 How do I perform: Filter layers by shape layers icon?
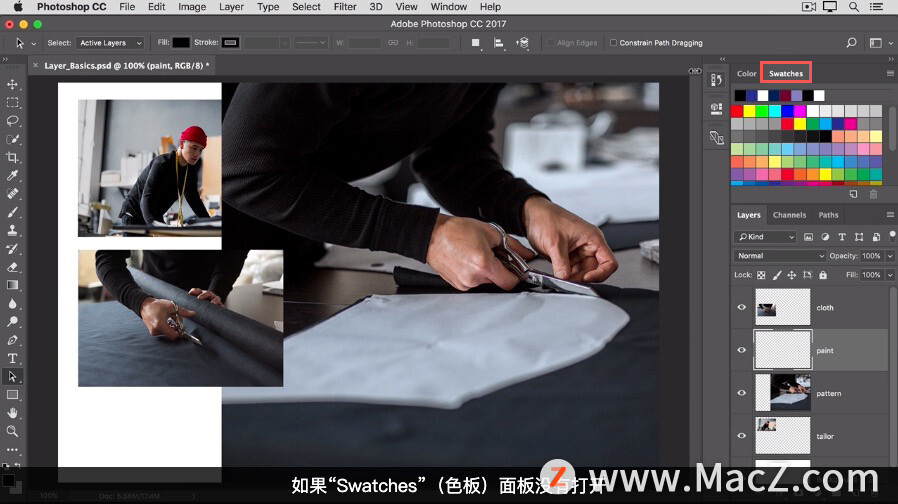(x=859, y=237)
